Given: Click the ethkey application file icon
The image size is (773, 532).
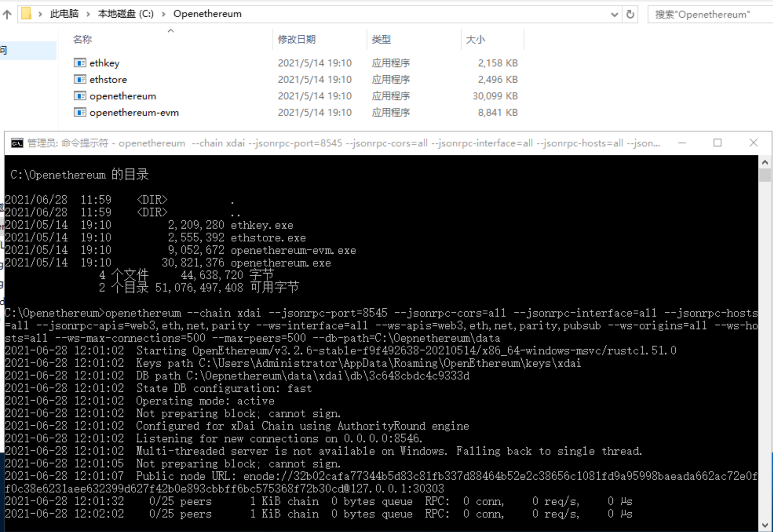Looking at the screenshot, I should coord(80,63).
